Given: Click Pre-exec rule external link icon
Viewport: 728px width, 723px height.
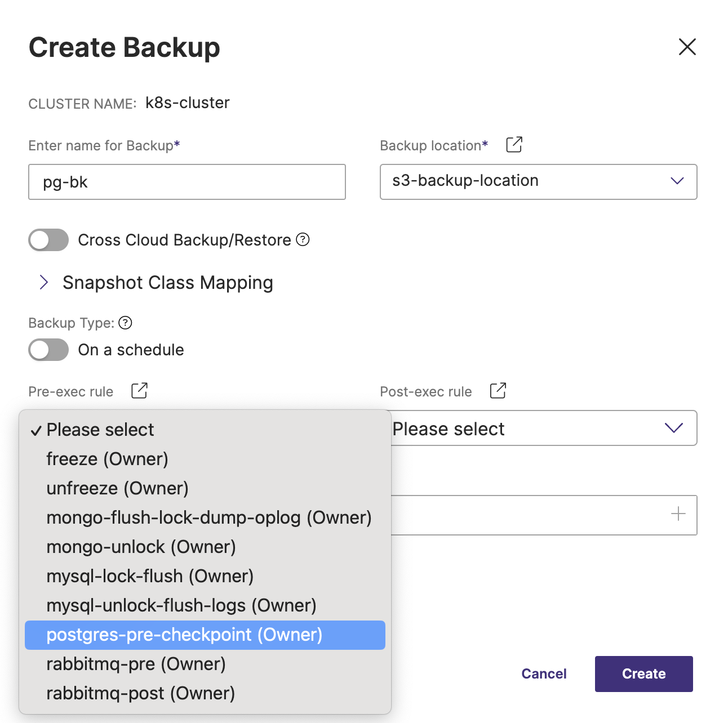Looking at the screenshot, I should 139,391.
